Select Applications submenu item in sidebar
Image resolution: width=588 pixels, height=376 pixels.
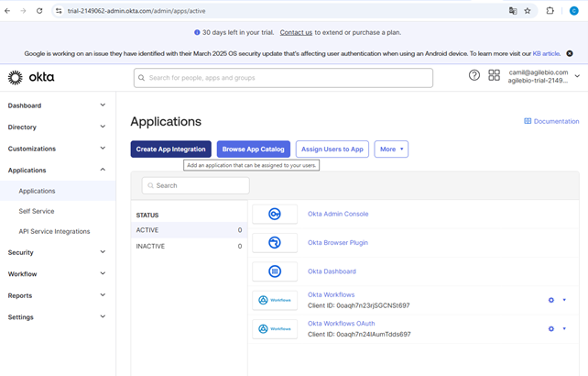pyautogui.click(x=58, y=191)
